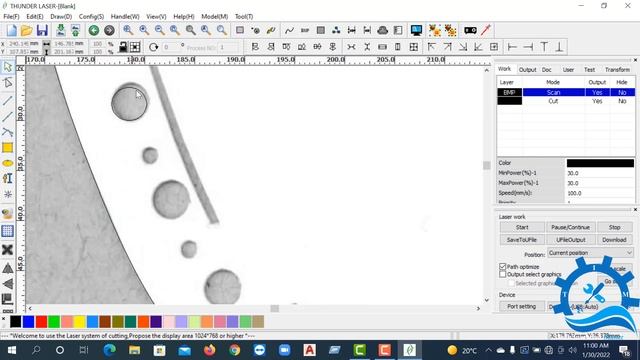Image resolution: width=640 pixels, height=360 pixels.
Task: Switch to the User tab
Action: [x=568, y=70]
